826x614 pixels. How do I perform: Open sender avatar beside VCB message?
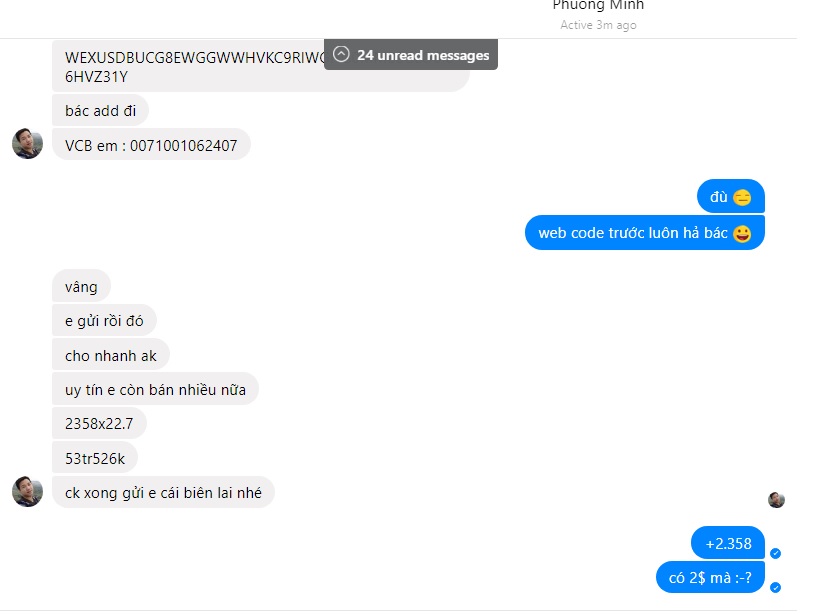(27, 143)
